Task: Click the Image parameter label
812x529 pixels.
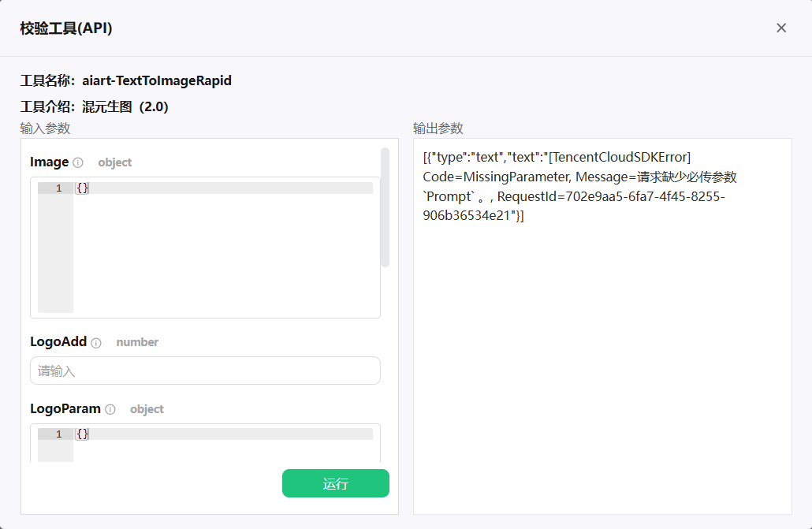Action: click(x=50, y=162)
